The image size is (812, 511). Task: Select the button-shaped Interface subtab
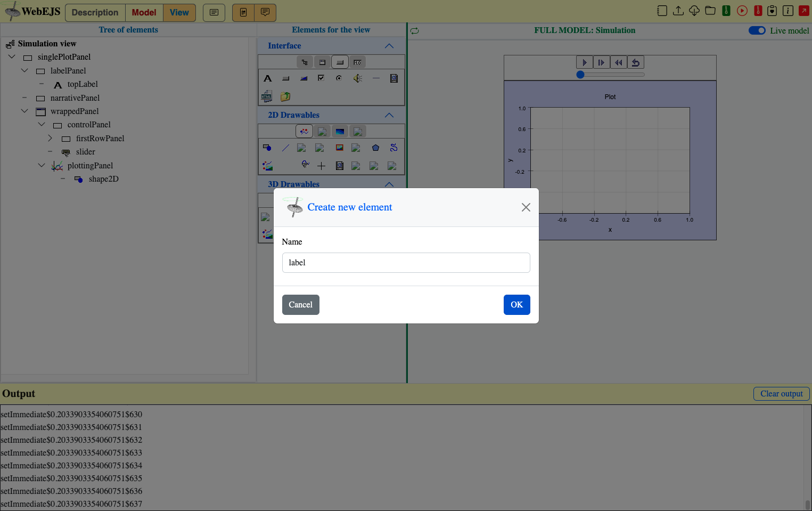(340, 62)
